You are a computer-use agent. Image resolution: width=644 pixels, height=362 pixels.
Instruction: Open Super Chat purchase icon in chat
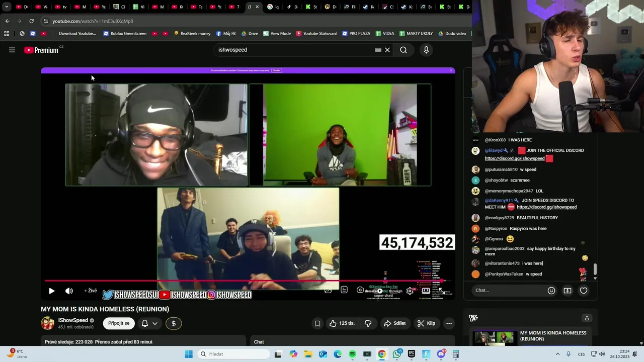click(568, 291)
